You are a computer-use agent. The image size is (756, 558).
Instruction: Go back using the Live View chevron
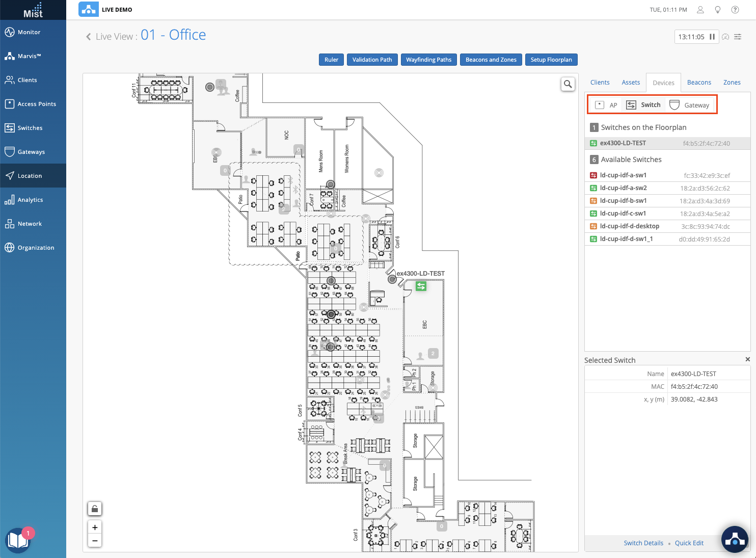[x=89, y=37]
